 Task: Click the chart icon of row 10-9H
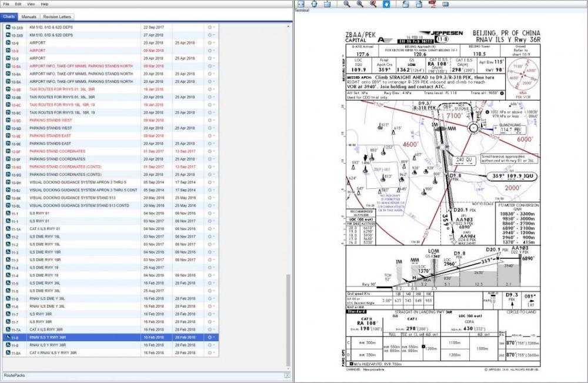[x=8, y=182]
